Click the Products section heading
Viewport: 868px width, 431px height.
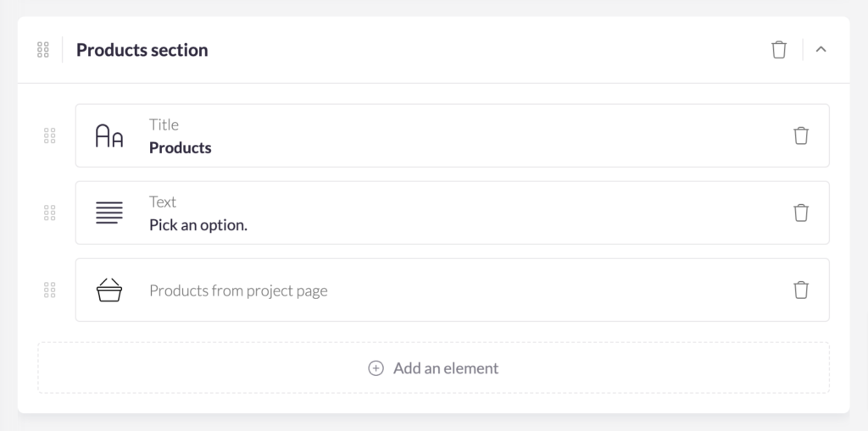click(x=142, y=50)
